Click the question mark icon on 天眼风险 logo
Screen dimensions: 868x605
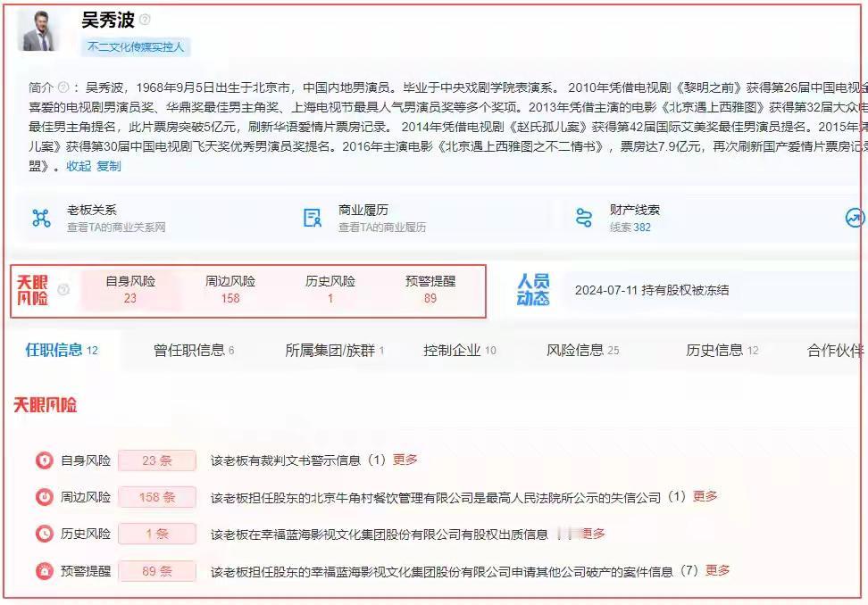click(x=62, y=289)
